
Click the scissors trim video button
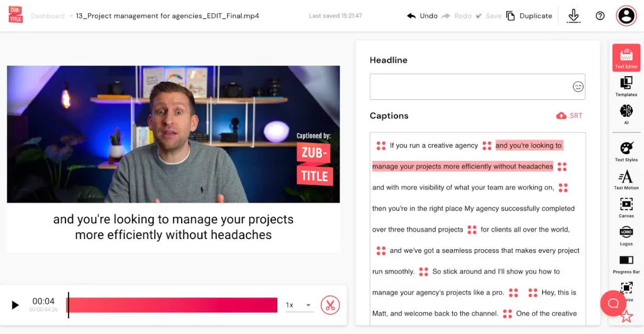pyautogui.click(x=330, y=305)
